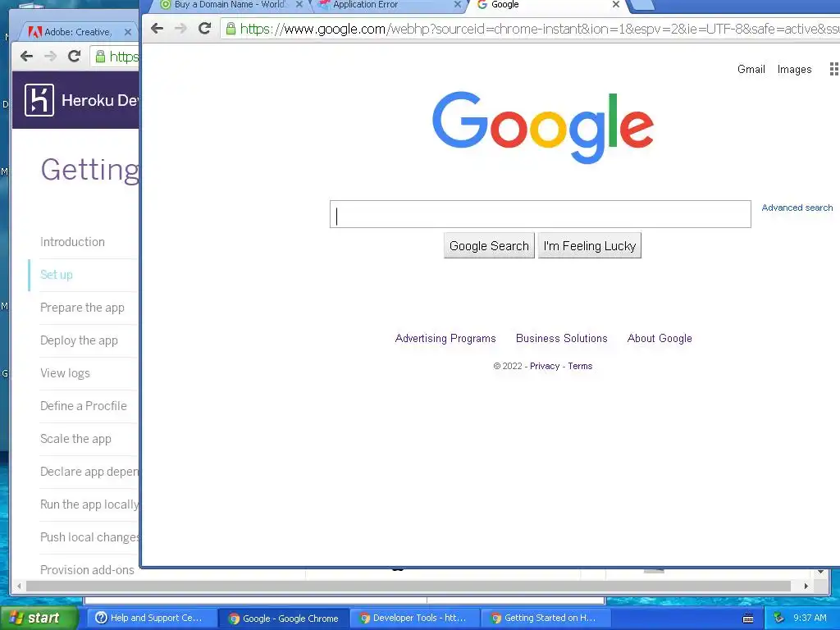The width and height of the screenshot is (840, 630).
Task: Open the Advanced search link
Action: click(797, 208)
